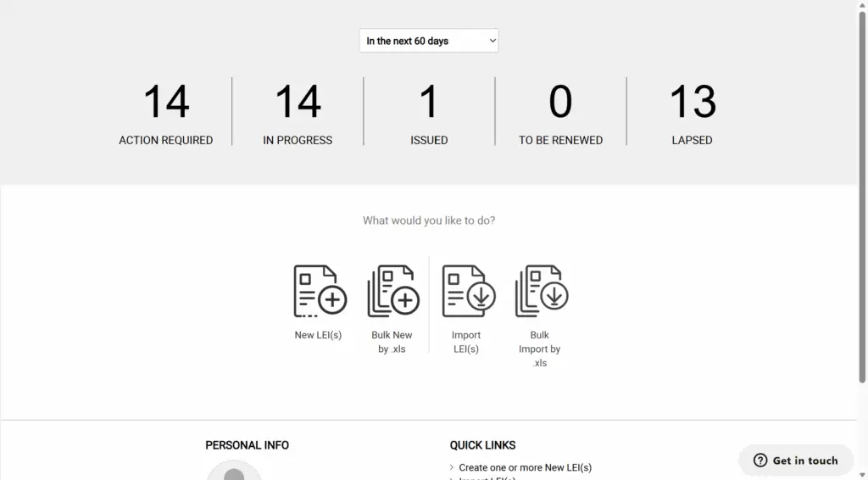Click the QUICK LINKS heading

tap(482, 445)
